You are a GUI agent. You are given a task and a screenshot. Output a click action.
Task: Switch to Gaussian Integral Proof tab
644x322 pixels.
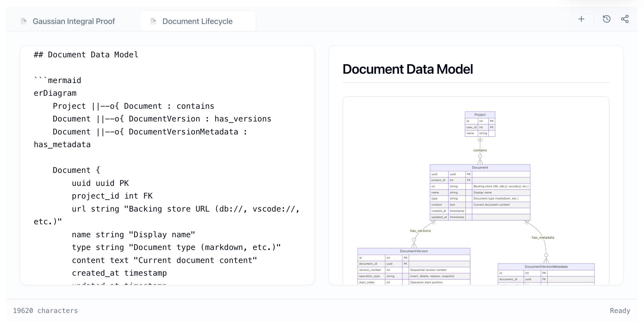(x=74, y=21)
